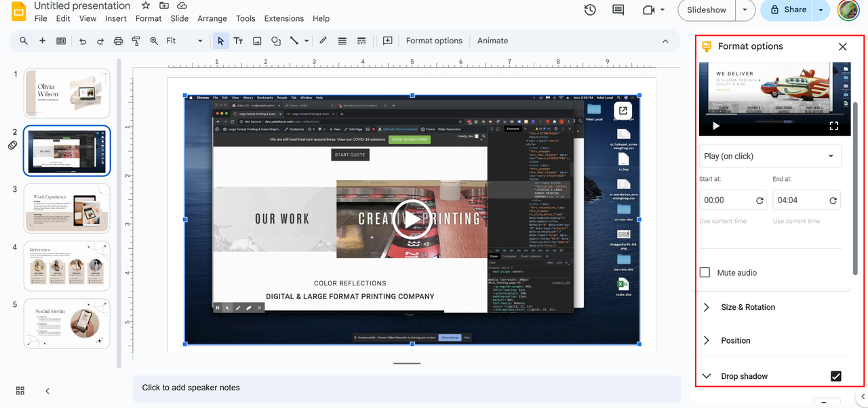
Task: Close the Format options panel
Action: 842,47
